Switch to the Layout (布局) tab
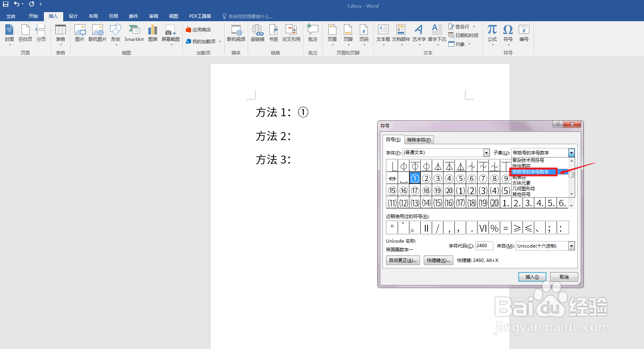Image resolution: width=644 pixels, height=349 pixels. [x=93, y=16]
